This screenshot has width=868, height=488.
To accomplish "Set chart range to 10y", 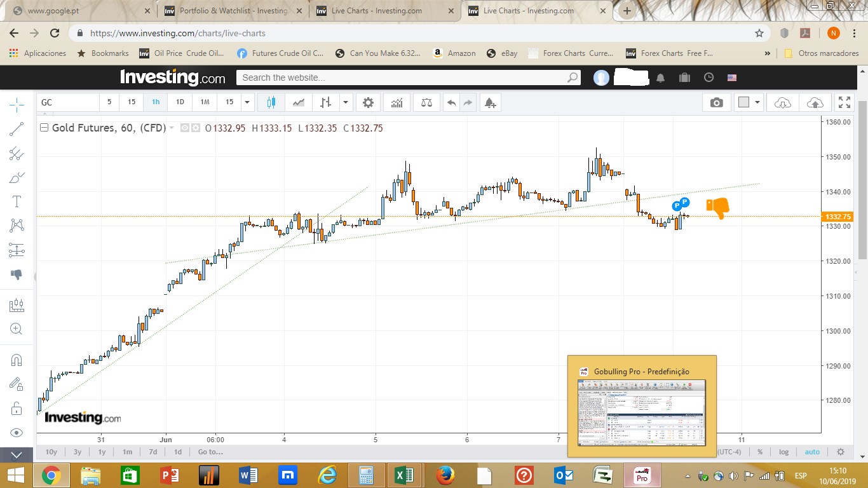I will click(x=51, y=452).
